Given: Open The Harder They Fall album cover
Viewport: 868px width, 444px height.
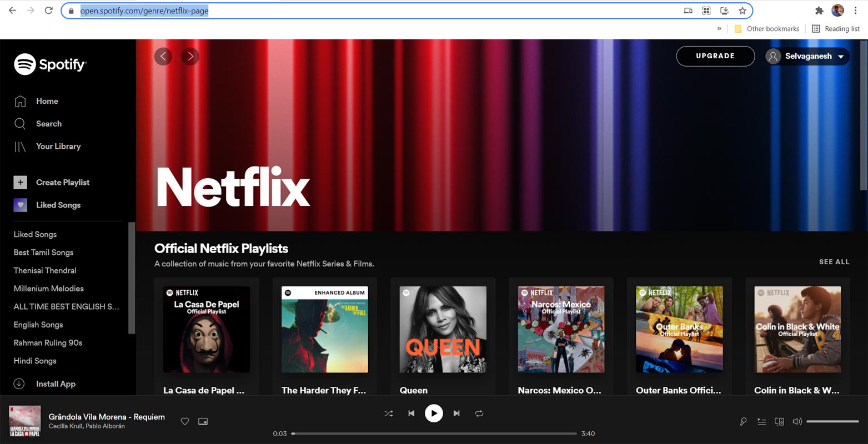Looking at the screenshot, I should [325, 330].
